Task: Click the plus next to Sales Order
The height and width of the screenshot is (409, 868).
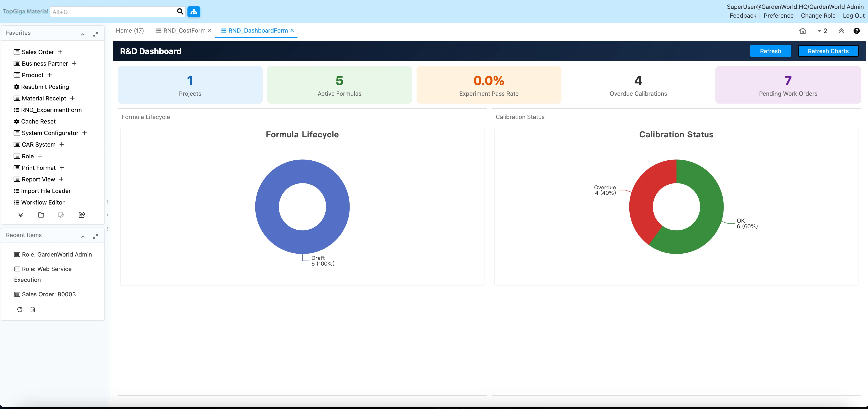Action: tap(60, 52)
